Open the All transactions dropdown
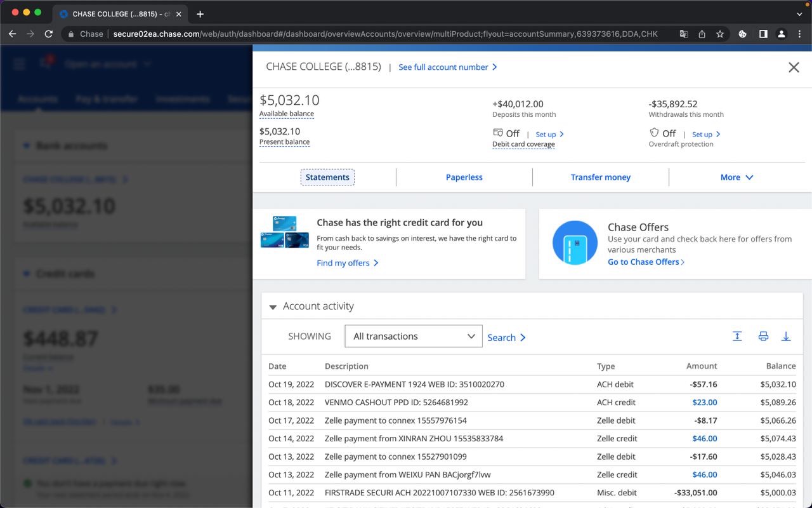 (414, 337)
